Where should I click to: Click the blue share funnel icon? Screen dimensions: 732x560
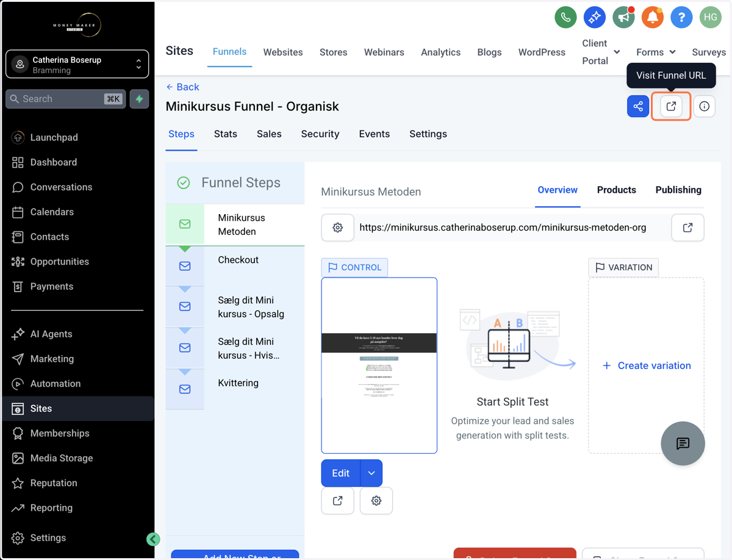tap(638, 106)
